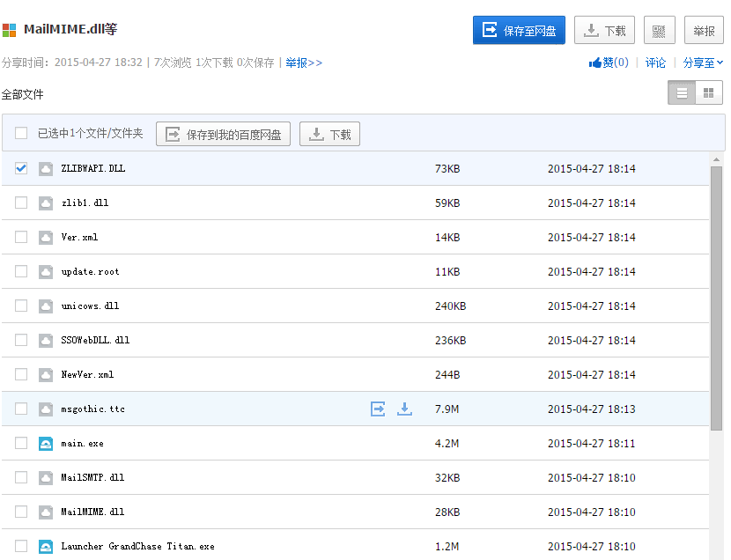Image resolution: width=731 pixels, height=560 pixels.
Task: Click file icon of MailMIME.dll
Action: pos(46,512)
